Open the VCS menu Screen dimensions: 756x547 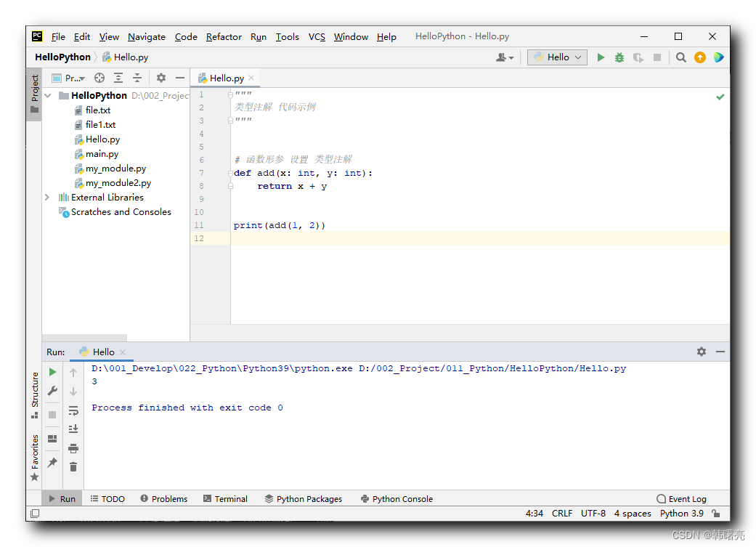pos(317,36)
